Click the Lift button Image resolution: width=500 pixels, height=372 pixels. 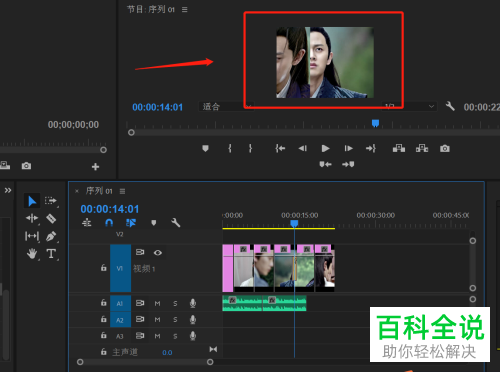click(399, 148)
